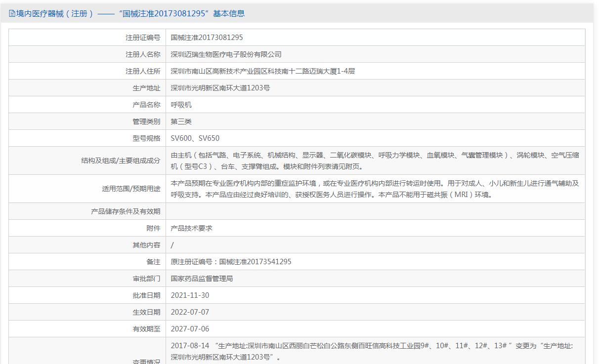Click the document icon before the page title
This screenshot has height=364, width=599.
click(12, 14)
